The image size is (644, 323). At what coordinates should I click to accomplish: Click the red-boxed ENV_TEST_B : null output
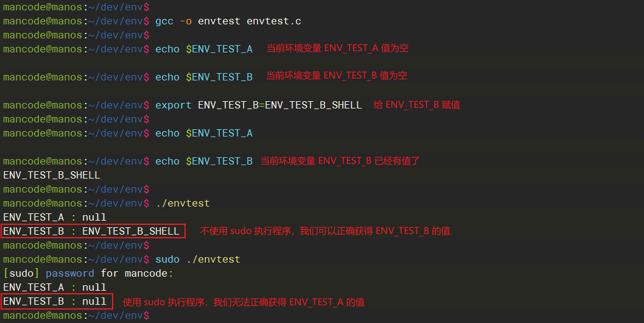tap(55, 301)
